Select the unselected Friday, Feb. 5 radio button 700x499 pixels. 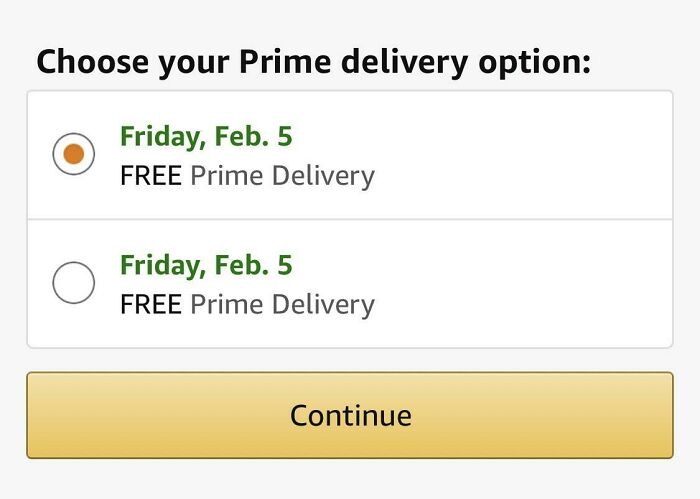click(x=73, y=283)
